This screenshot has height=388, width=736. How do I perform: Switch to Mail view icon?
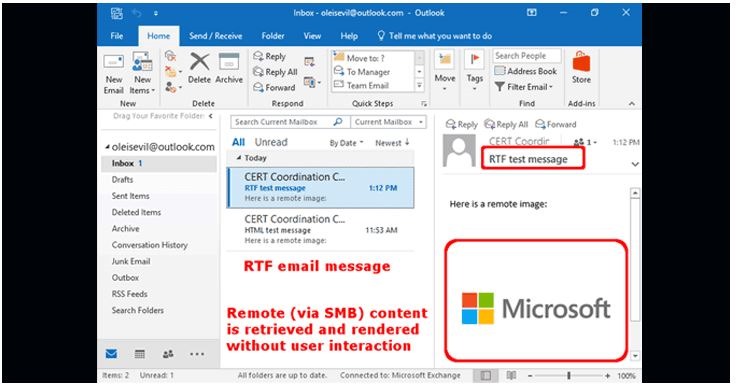click(111, 354)
